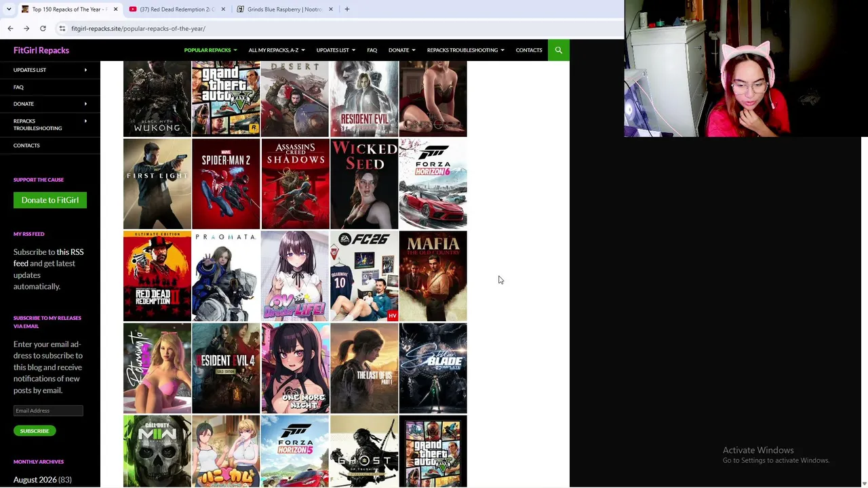This screenshot has width=868, height=488.
Task: Open Donate top menu
Action: point(401,50)
